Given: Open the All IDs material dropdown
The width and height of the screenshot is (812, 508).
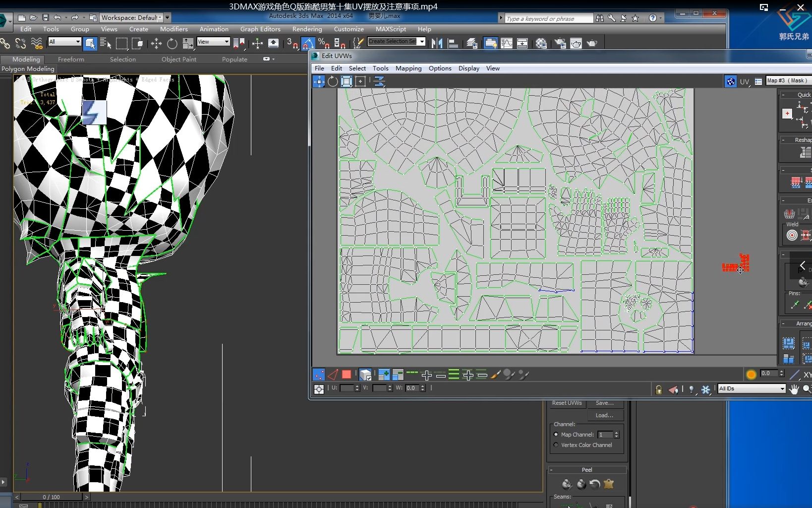Looking at the screenshot, I should pos(752,388).
